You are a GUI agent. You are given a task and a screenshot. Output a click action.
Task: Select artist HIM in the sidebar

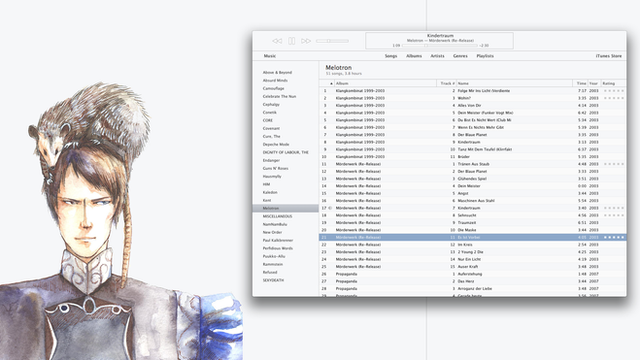pos(266,184)
